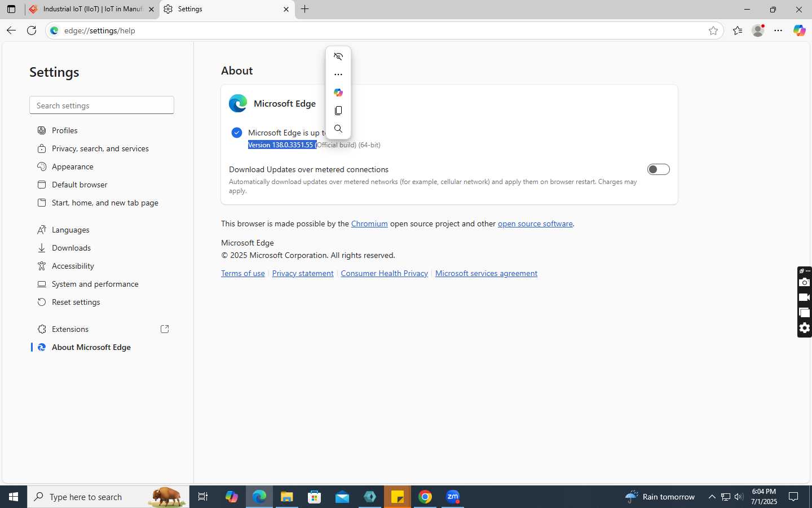This screenshot has height=508, width=812.
Task: Open Microsoft Store from taskbar
Action: coord(314,497)
